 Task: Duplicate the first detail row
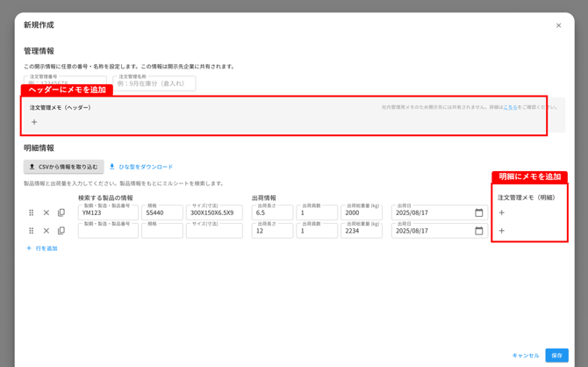(61, 212)
